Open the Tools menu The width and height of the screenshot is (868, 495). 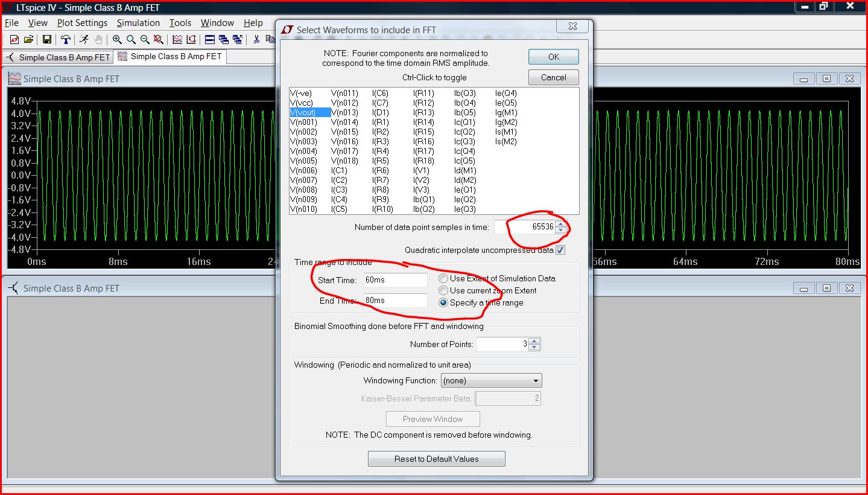coord(180,23)
